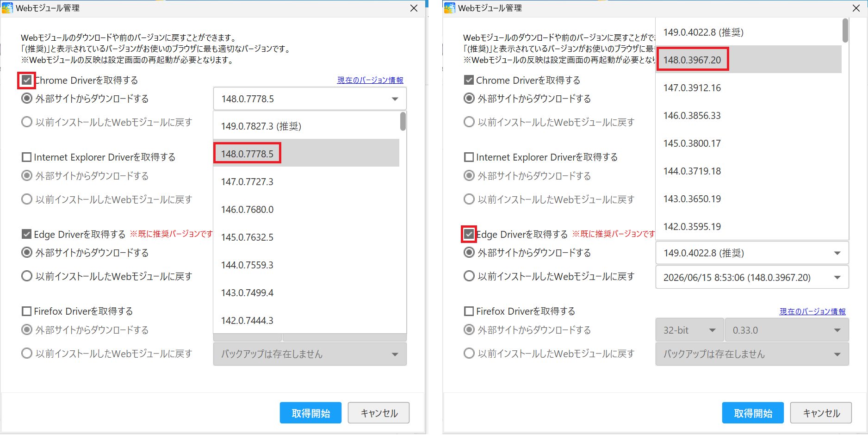Click Chrome version list scrollbar thumb
This screenshot has height=435, width=868.
(x=403, y=121)
